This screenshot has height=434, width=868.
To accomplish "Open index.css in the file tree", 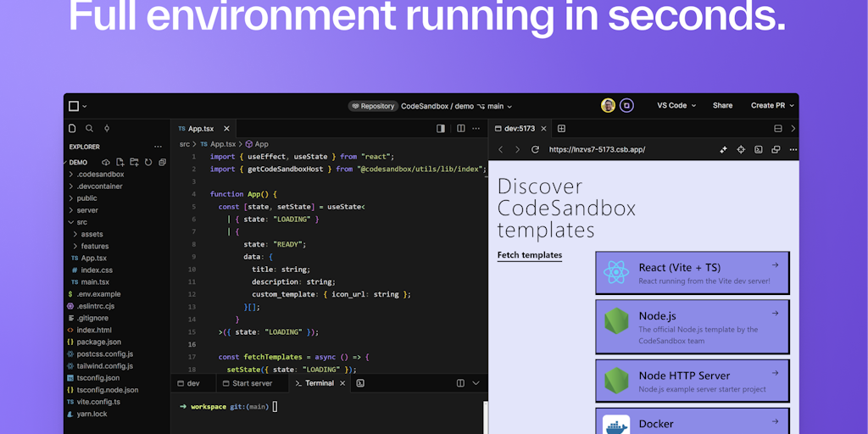I will (x=92, y=270).
